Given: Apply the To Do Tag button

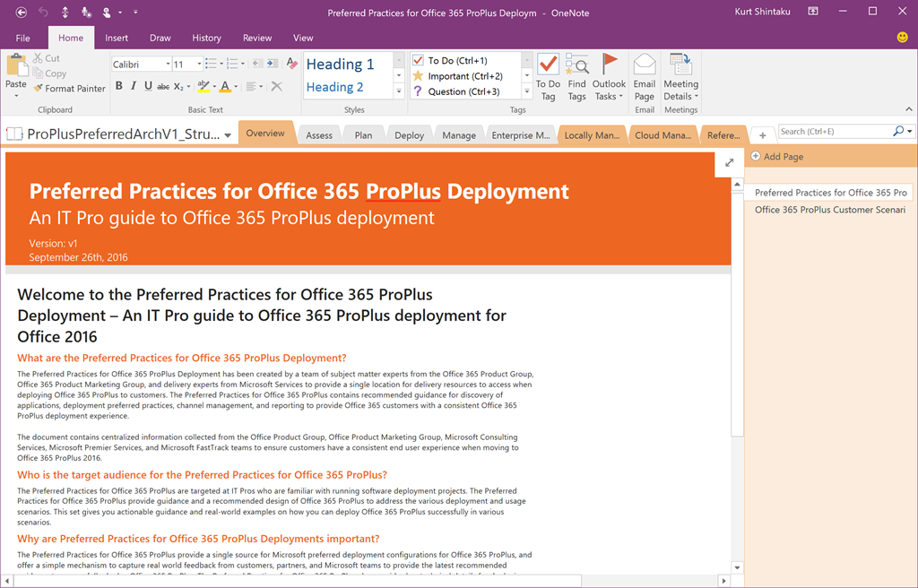Looking at the screenshot, I should click(x=548, y=77).
